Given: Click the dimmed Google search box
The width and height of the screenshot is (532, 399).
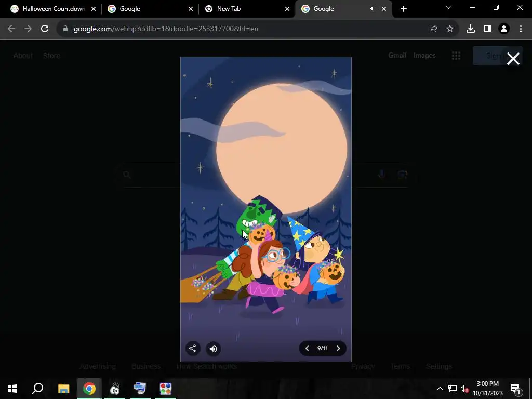Looking at the screenshot, I should [x=267, y=175].
